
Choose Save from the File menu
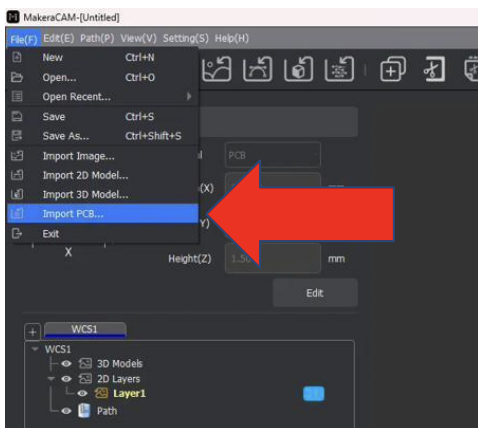103,117
